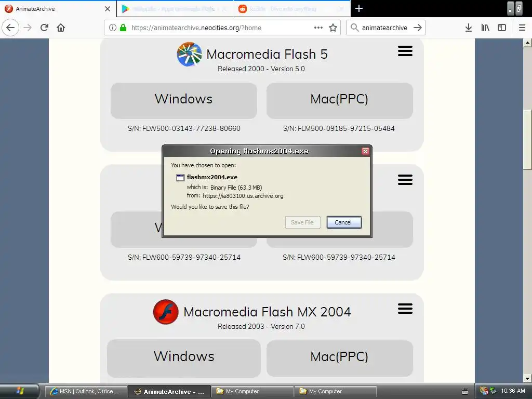The image size is (532, 399).
Task: Close the Opening flashmx2004.exe dialog
Action: click(365, 151)
